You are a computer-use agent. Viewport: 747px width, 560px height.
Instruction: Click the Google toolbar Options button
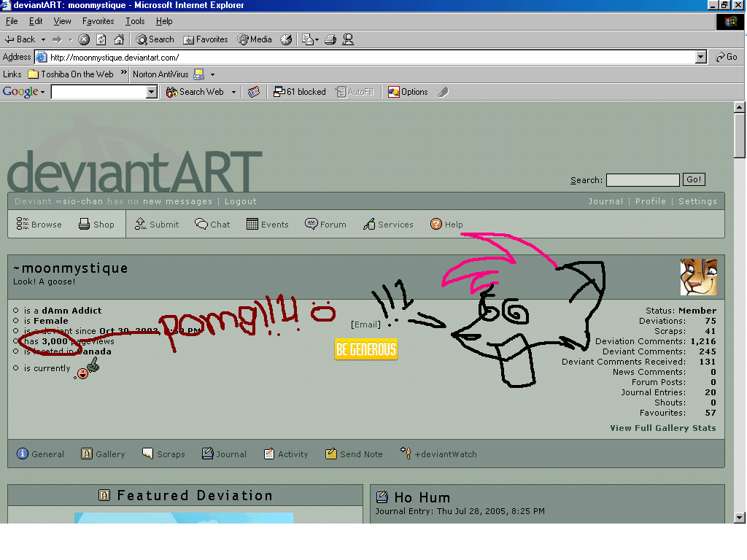pyautogui.click(x=408, y=92)
